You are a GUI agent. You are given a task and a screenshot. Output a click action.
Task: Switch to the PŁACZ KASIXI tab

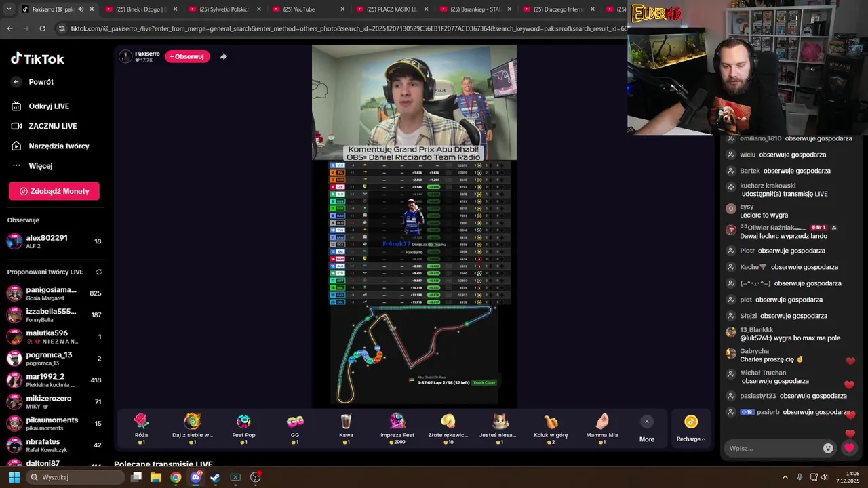pyautogui.click(x=391, y=9)
